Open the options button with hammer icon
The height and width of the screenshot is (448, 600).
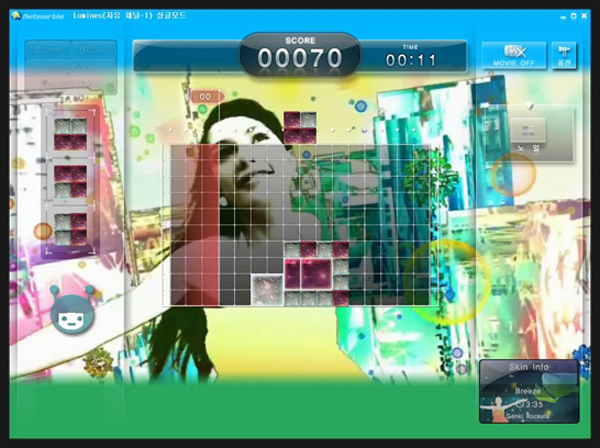pos(565,55)
